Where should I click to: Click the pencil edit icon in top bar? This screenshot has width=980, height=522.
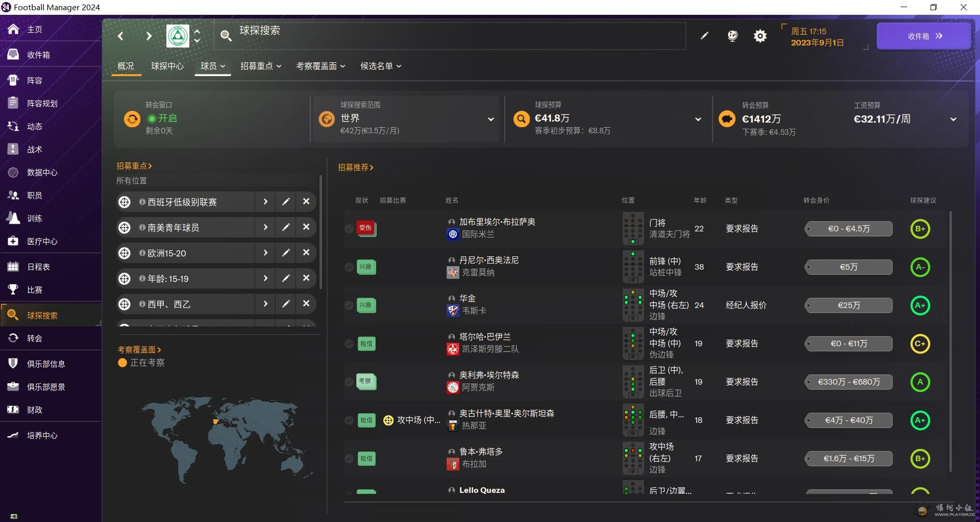[704, 36]
